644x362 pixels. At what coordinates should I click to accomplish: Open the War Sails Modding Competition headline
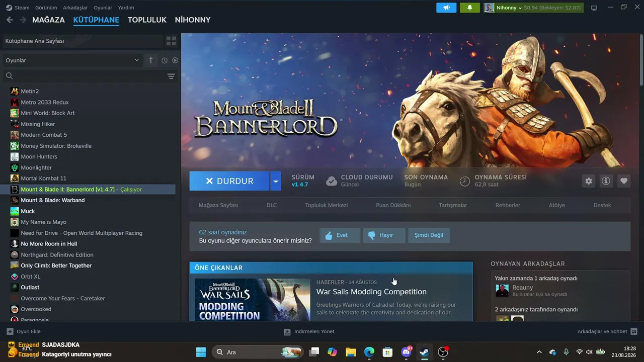[x=371, y=292]
